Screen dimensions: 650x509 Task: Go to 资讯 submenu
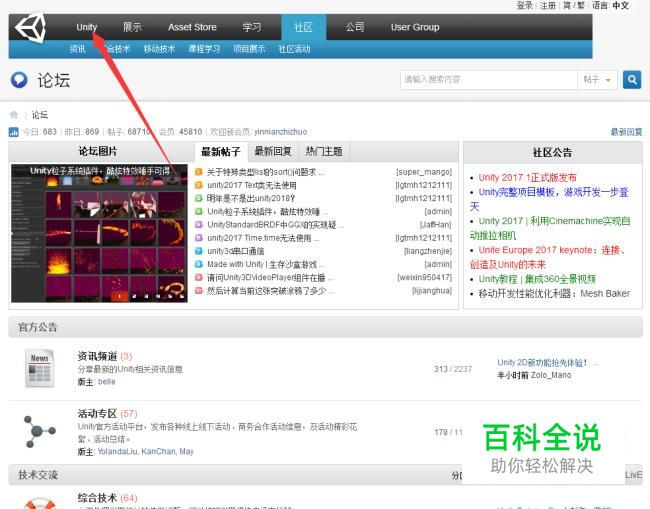pos(78,49)
